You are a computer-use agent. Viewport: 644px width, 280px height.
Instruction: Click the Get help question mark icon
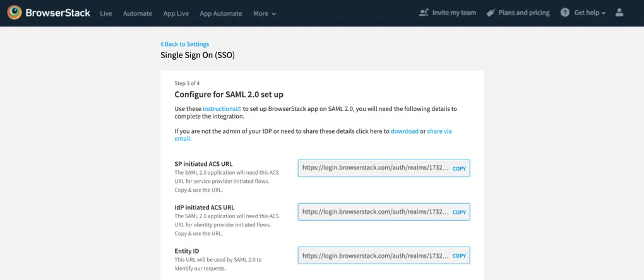(x=565, y=13)
